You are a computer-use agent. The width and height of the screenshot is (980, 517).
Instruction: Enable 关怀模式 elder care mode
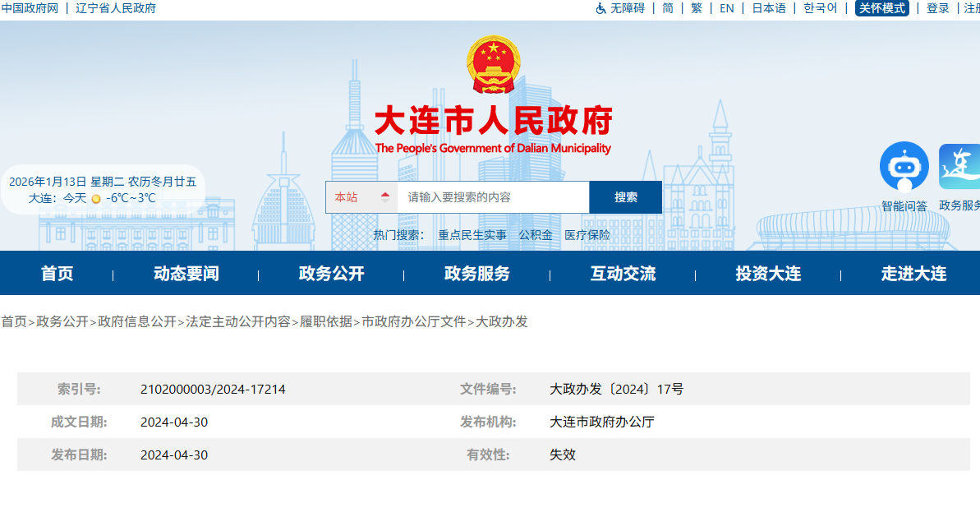[882, 8]
